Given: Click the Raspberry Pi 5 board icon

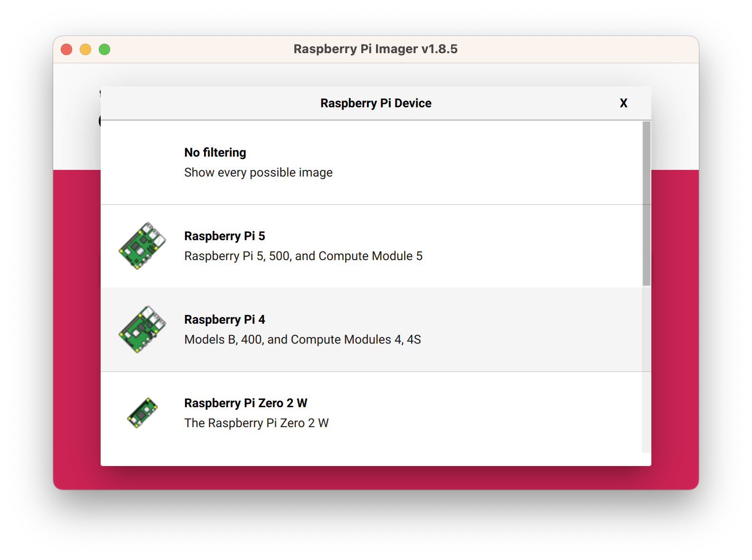Looking at the screenshot, I should [x=142, y=246].
